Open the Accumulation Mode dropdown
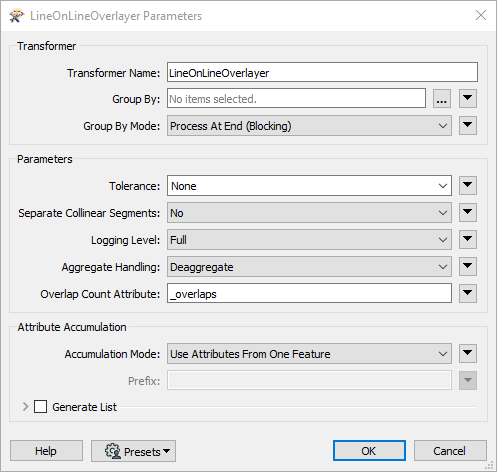 pos(309,354)
